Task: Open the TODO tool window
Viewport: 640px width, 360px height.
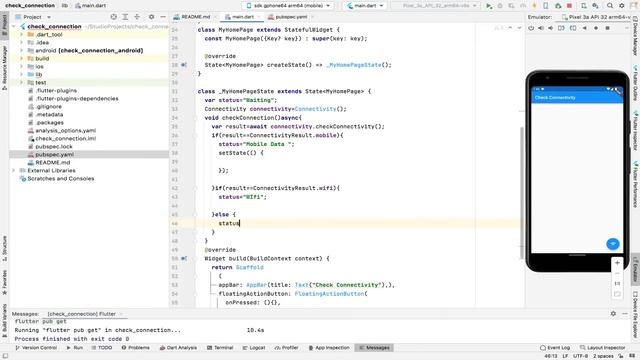Action: click(x=102, y=348)
